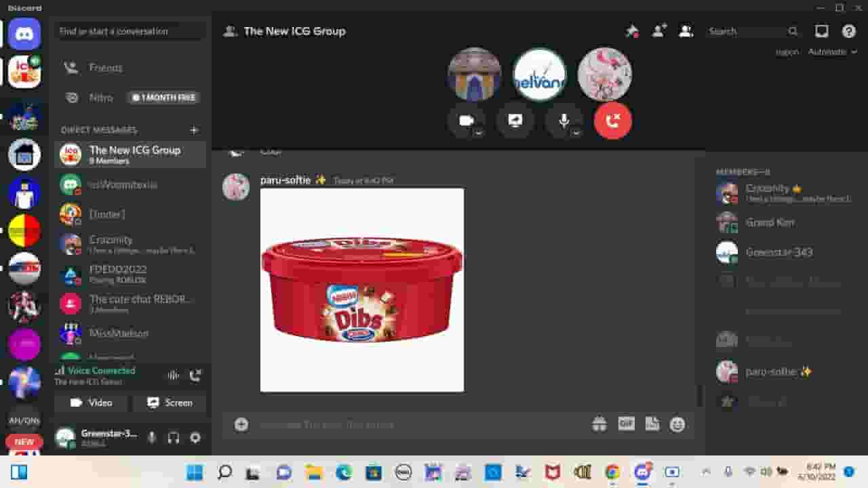Viewport: 868px width, 488px height.
Task: Click the Screen share button
Action: pyautogui.click(x=170, y=403)
